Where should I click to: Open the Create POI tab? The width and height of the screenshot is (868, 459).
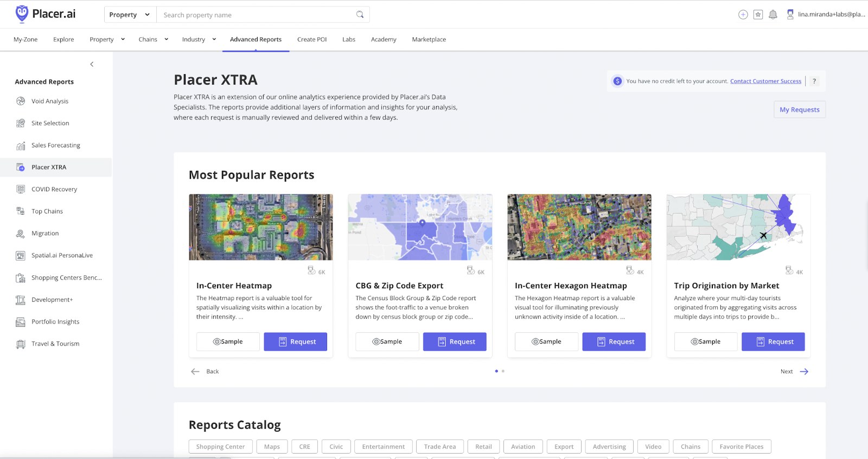tap(312, 40)
